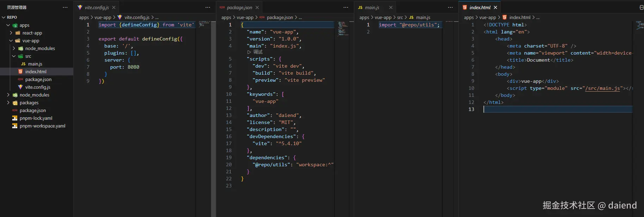The width and height of the screenshot is (644, 217).
Task: Click the "daiend" author value
Action: click(287, 115)
